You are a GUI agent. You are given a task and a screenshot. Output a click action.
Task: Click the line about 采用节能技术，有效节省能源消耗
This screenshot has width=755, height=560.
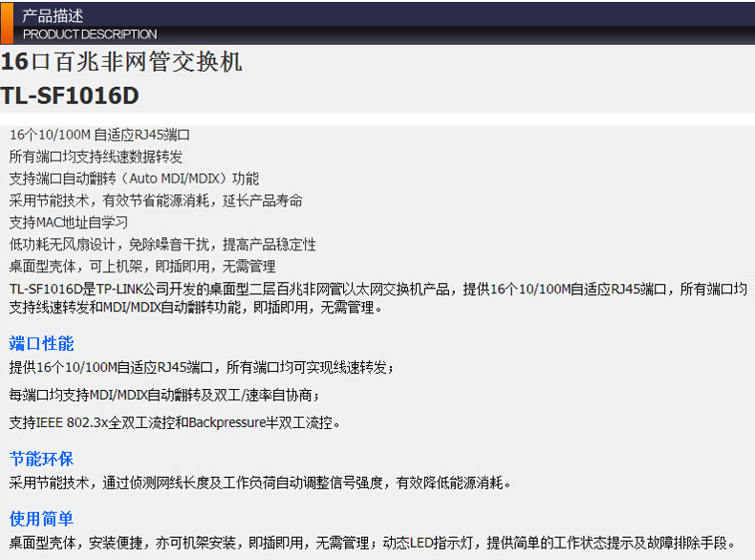tap(156, 201)
